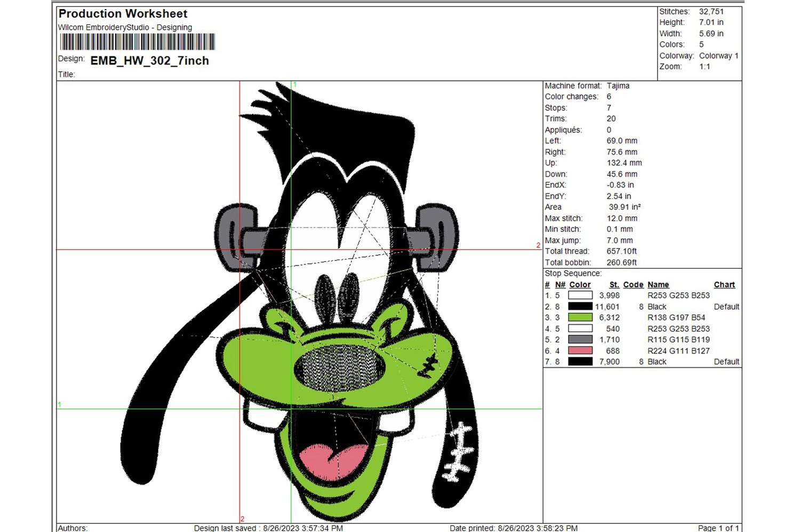Click the Width value "5.69 in"
Screen dimensions: 800x532
(x=711, y=34)
